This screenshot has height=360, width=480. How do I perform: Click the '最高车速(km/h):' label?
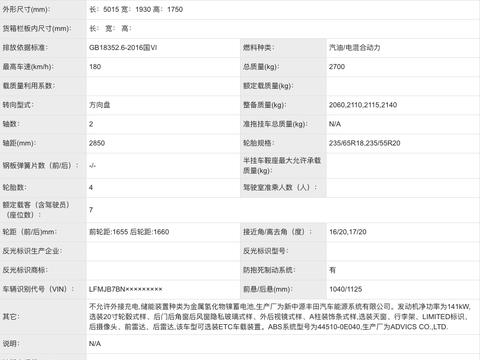(x=28, y=67)
